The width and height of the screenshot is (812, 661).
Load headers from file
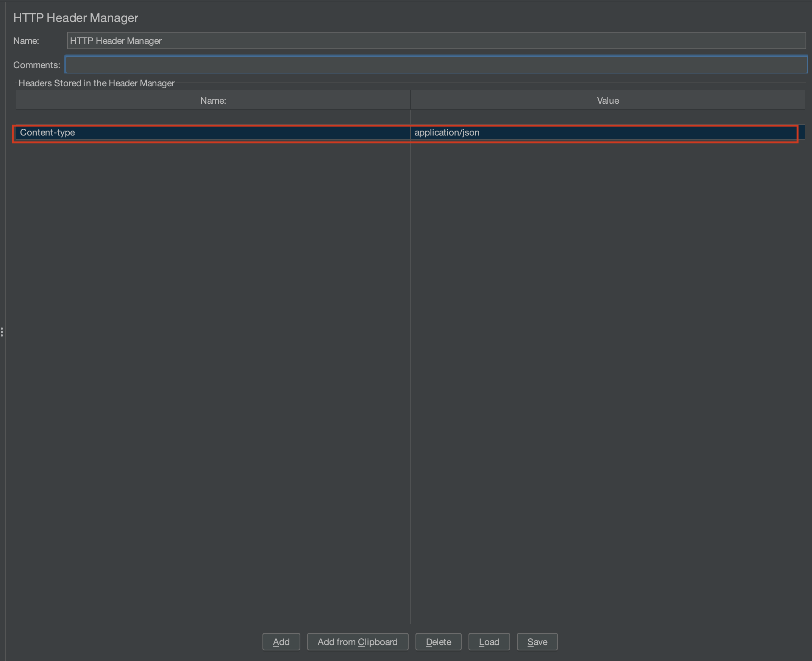[x=489, y=642]
